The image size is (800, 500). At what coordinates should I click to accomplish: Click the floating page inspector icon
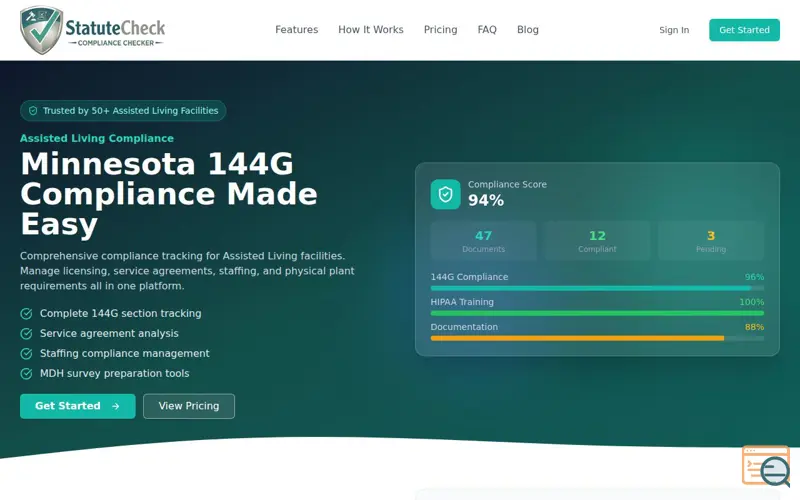click(766, 466)
